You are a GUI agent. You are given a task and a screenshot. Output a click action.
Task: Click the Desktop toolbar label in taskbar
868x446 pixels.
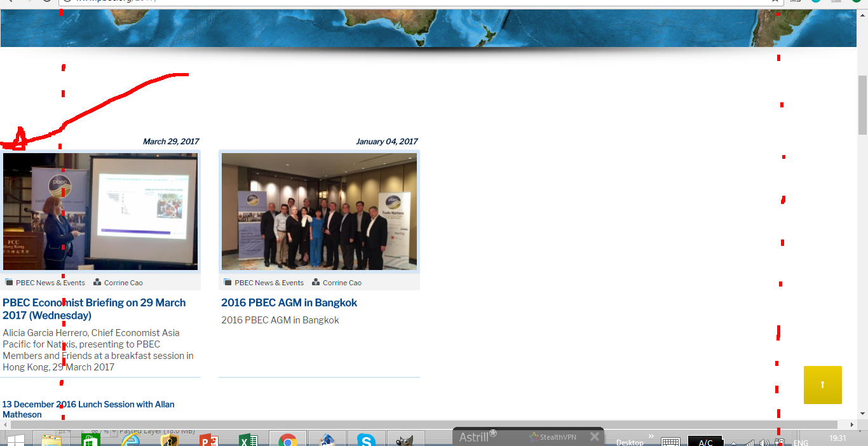point(630,443)
